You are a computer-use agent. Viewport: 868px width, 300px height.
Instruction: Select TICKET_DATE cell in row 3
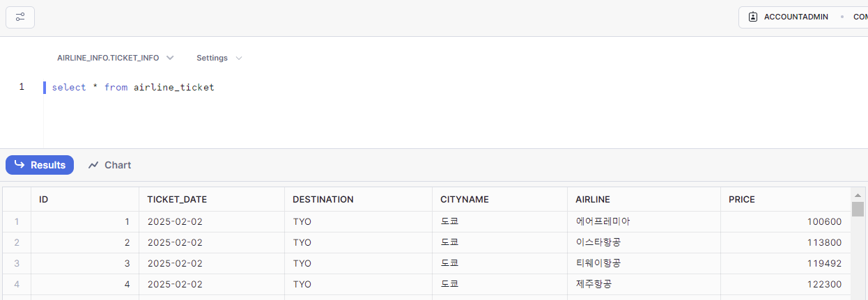[x=212, y=264]
